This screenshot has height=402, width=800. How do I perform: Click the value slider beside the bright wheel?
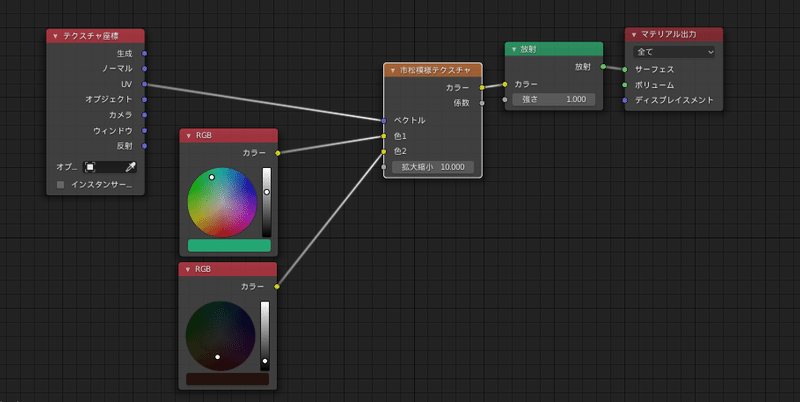(x=266, y=202)
